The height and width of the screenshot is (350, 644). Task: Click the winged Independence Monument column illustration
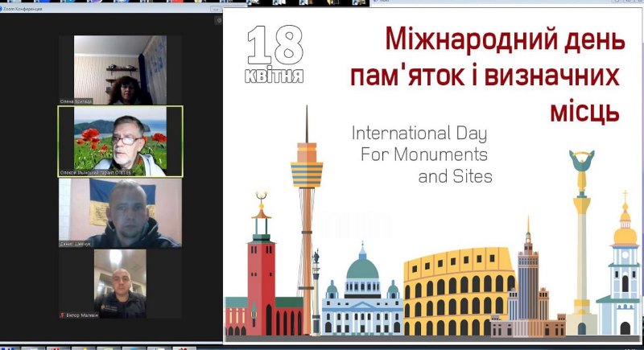[581, 225]
